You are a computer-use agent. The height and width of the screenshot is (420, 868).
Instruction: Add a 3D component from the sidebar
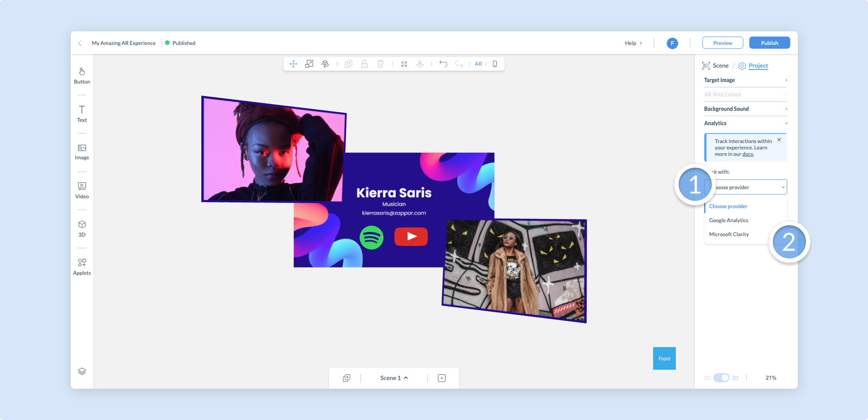[82, 229]
